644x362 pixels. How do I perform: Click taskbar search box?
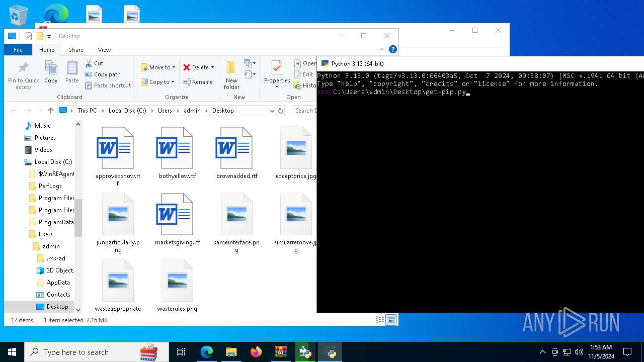coord(97,352)
